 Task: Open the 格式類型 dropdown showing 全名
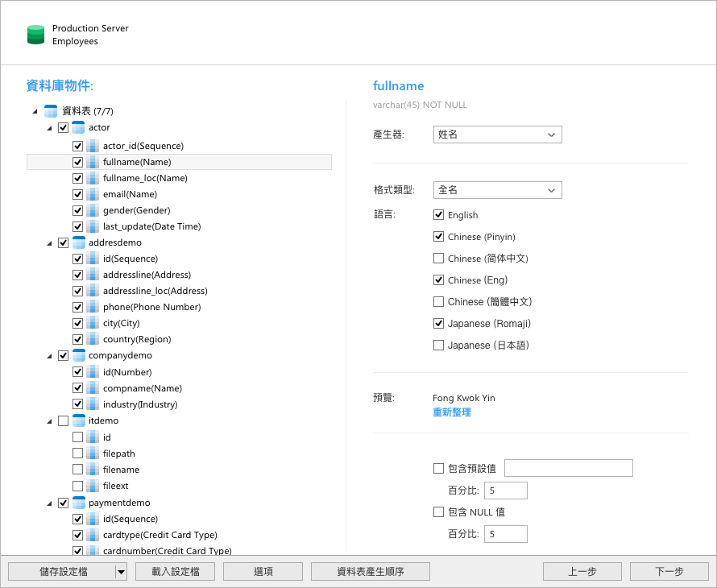tap(498, 190)
